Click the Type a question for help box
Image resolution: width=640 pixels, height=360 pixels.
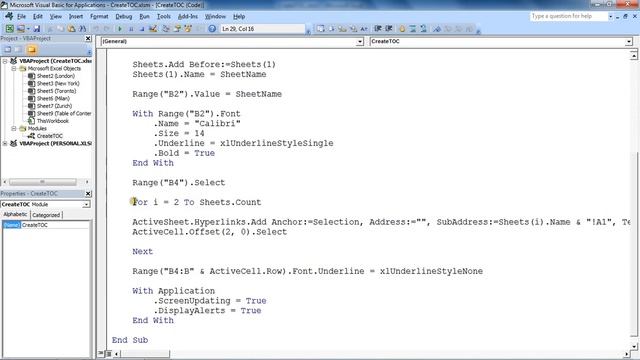click(x=569, y=16)
